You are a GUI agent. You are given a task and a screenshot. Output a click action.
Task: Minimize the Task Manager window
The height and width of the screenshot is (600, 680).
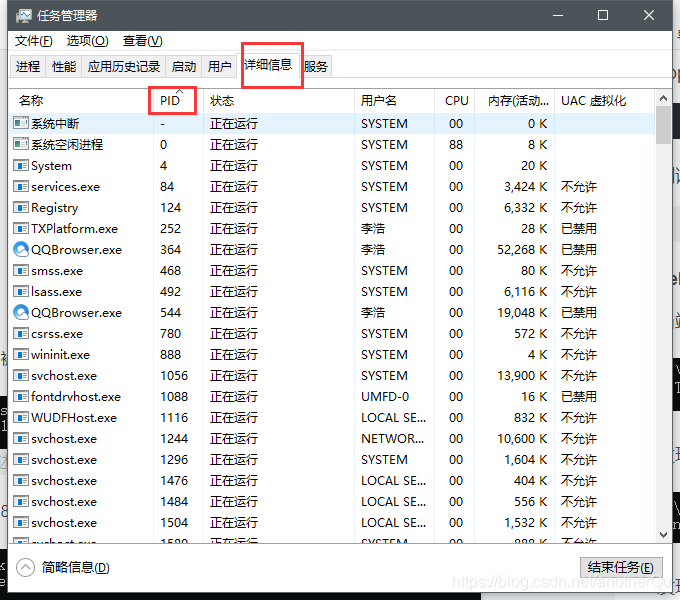[558, 15]
